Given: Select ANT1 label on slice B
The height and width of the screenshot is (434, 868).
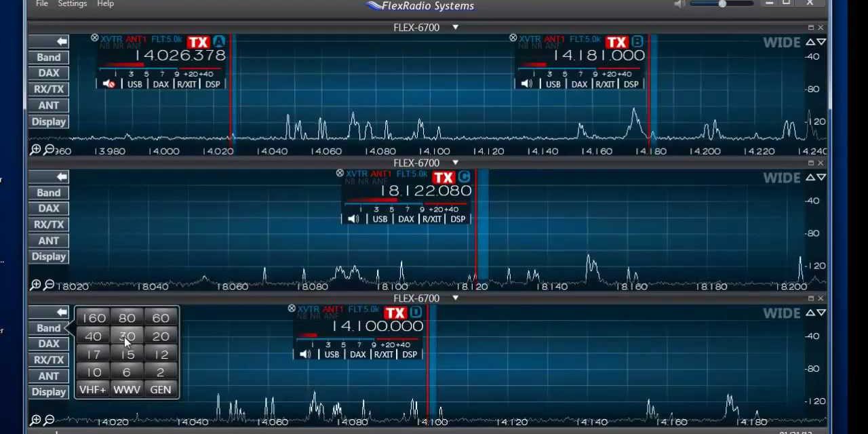Looking at the screenshot, I should [x=554, y=39].
